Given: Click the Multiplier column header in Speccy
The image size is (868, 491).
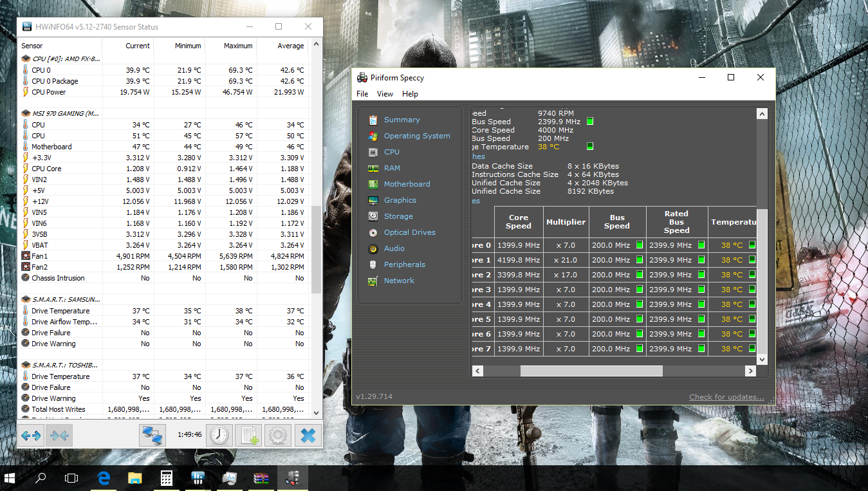Looking at the screenshot, I should click(x=566, y=222).
